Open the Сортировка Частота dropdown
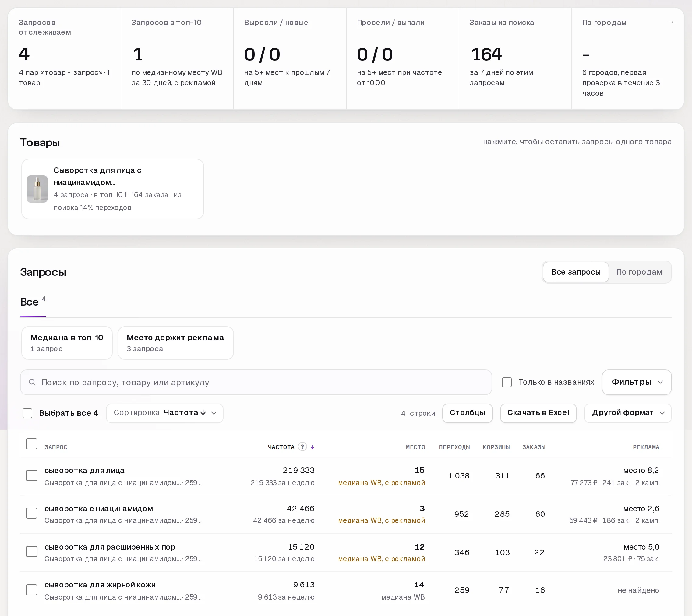692x616 pixels. point(164,413)
